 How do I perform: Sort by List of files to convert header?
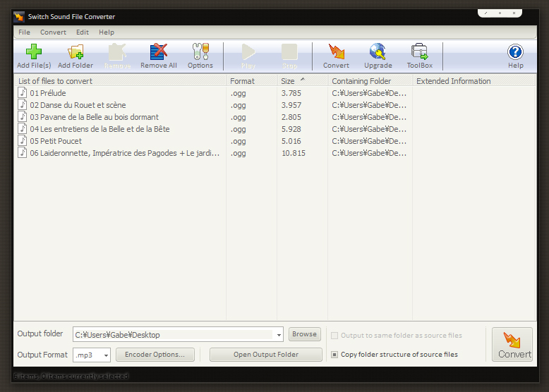coord(120,81)
